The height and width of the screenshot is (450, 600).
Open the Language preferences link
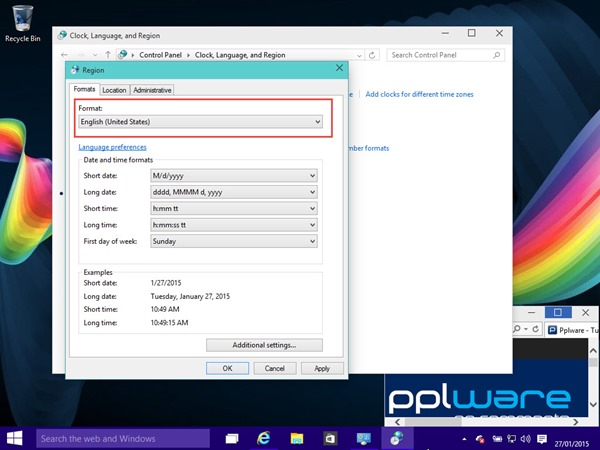click(x=112, y=147)
